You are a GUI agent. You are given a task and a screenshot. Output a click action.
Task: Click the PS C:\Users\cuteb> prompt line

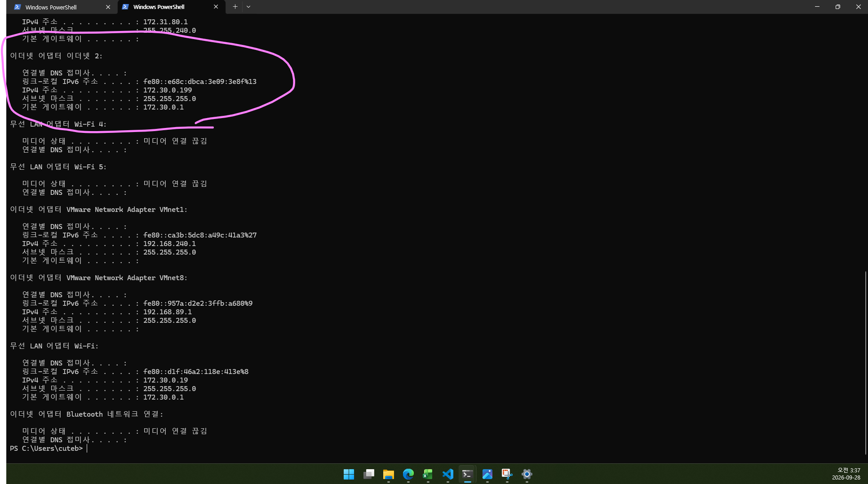pos(47,449)
